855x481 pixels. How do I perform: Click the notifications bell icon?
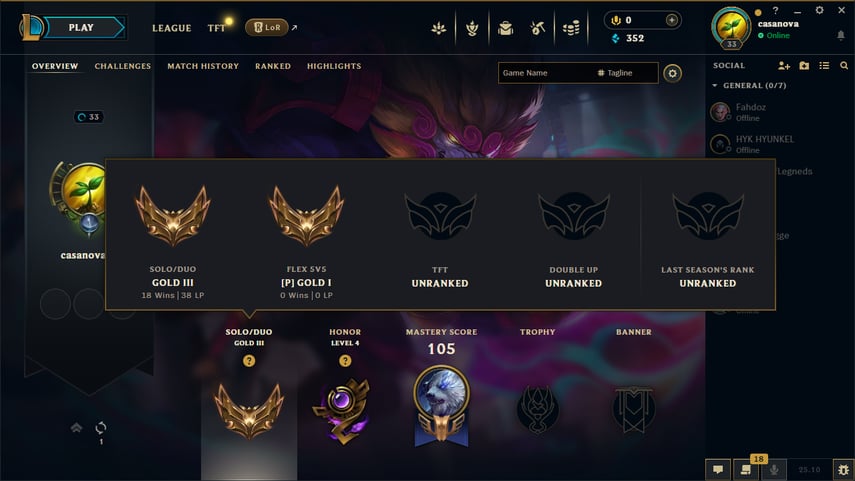pyautogui.click(x=841, y=35)
